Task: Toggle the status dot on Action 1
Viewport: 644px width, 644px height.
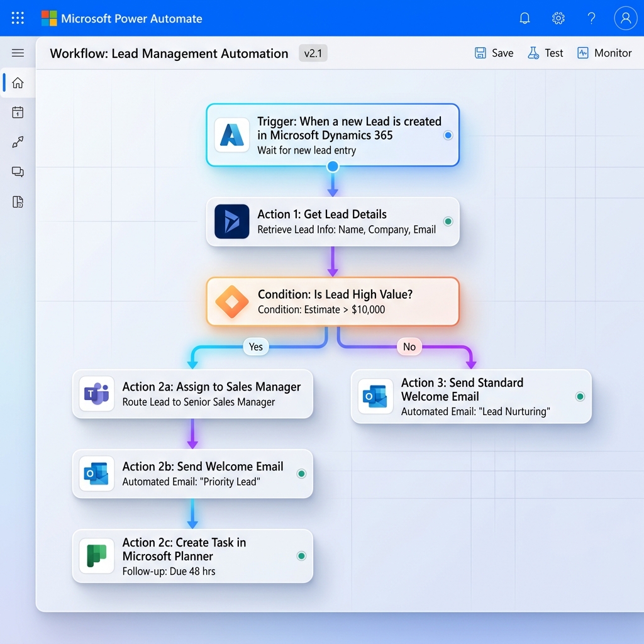Action: 448,221
